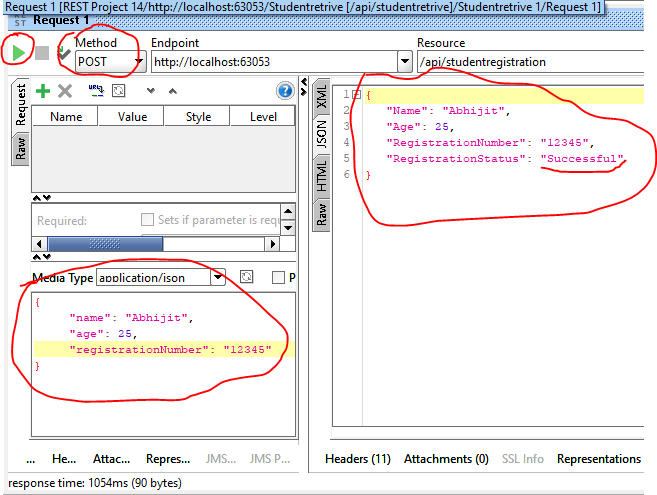657x495 pixels.
Task: Click the checkmark icon next to Method
Action: coord(64,53)
